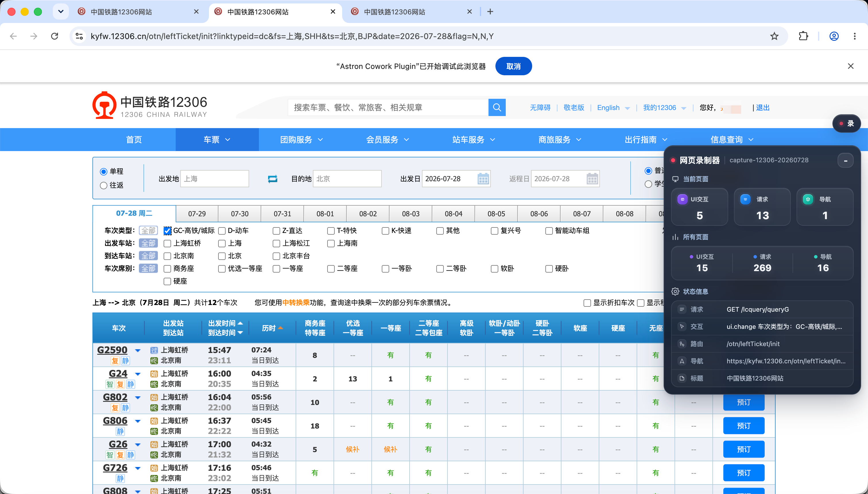Enable 显示折扣车次 checkbox
The width and height of the screenshot is (868, 494).
click(587, 303)
